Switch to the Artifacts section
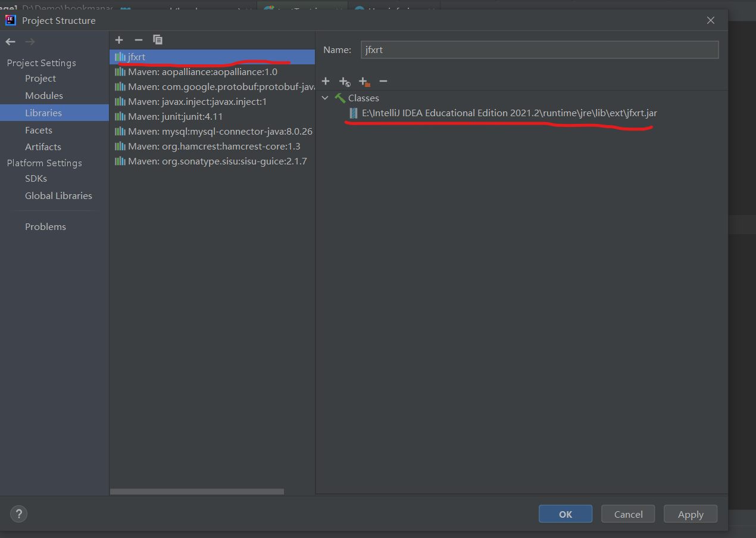This screenshot has width=756, height=538. pyautogui.click(x=43, y=147)
